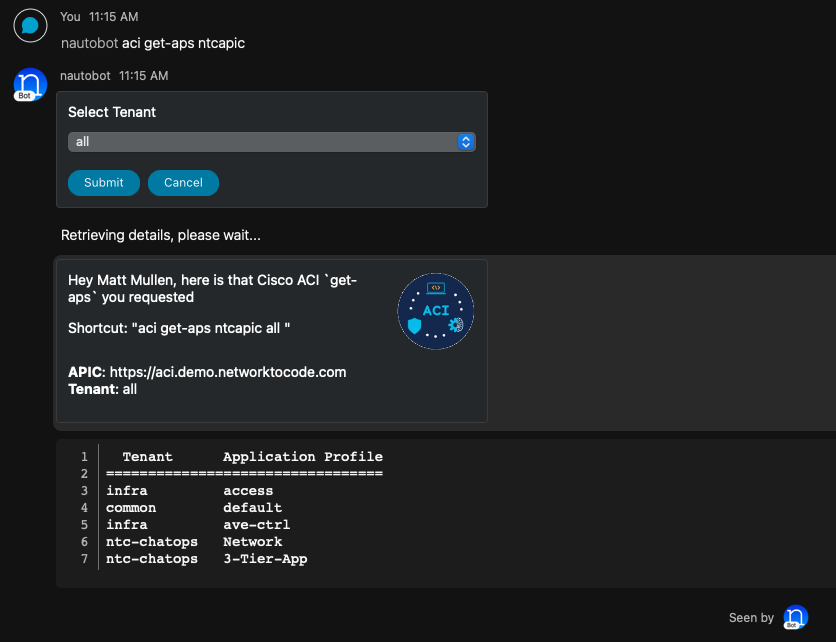Click the You user avatar icon
836x642 pixels.
pyautogui.click(x=30, y=26)
